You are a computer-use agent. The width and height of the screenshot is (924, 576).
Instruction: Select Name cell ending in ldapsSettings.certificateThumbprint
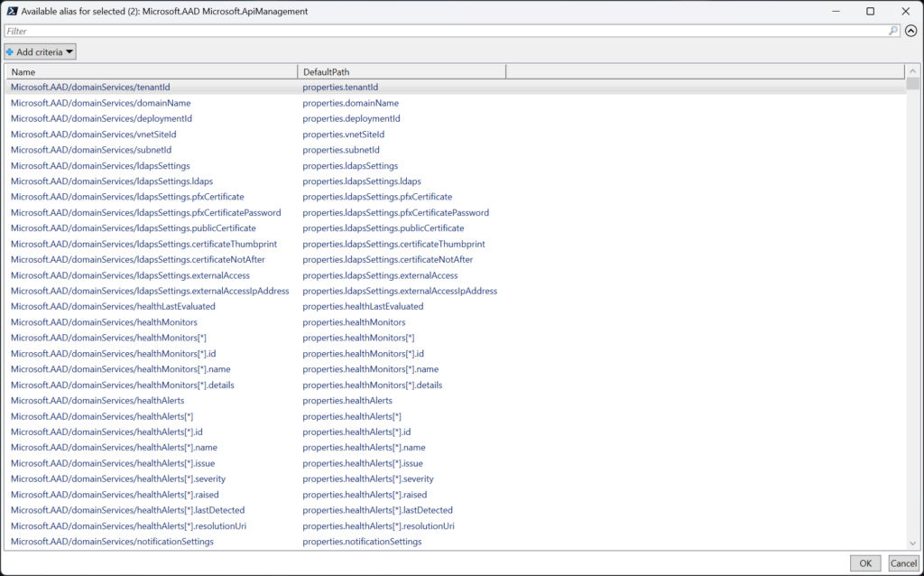pyautogui.click(x=143, y=244)
